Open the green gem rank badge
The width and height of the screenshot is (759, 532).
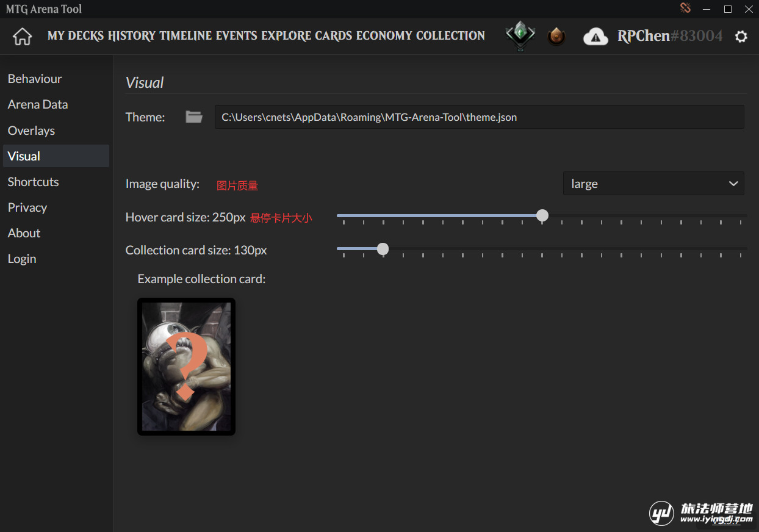coord(520,36)
